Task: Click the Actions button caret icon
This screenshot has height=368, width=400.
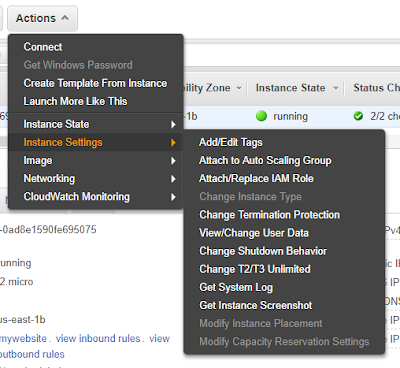Action: [65, 18]
